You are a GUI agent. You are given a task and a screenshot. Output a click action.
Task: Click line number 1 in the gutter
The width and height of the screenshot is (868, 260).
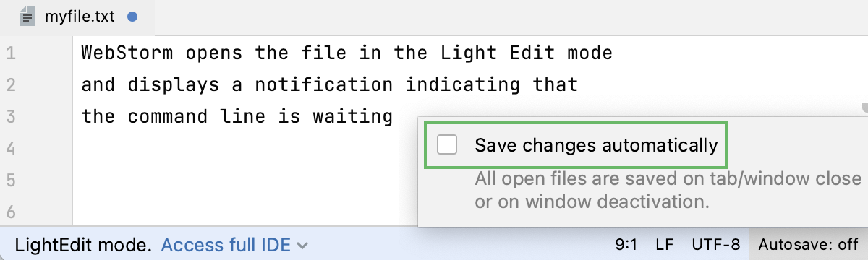pyautogui.click(x=11, y=53)
